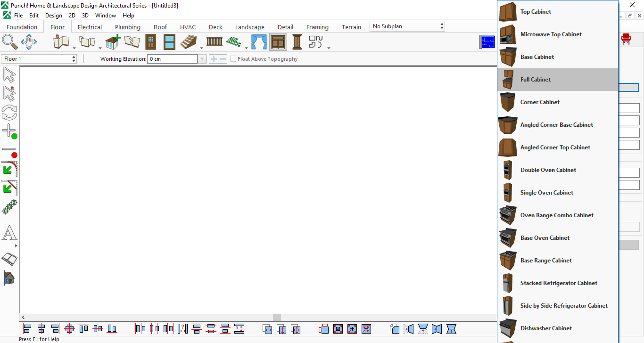Click the horizontal scrollbar thumb
The width and height of the screenshot is (644, 343).
click(277, 318)
